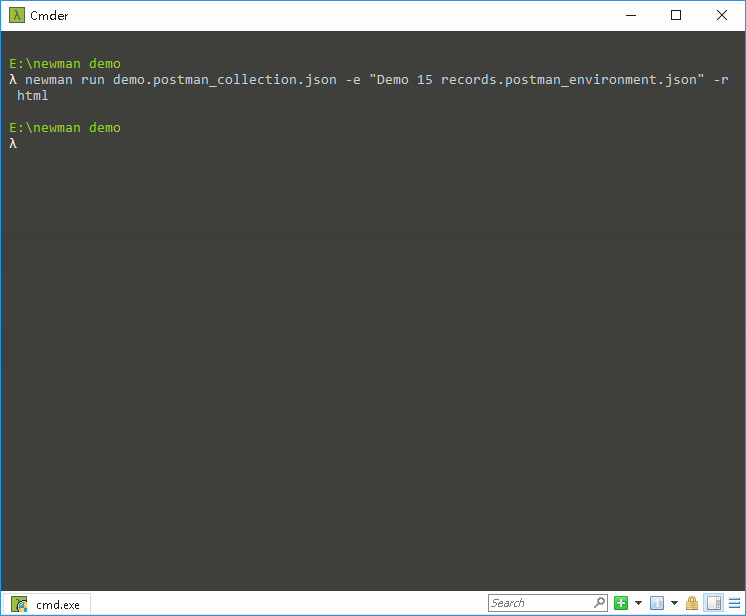Click the Cmder lambda logo in title bar

click(17, 15)
